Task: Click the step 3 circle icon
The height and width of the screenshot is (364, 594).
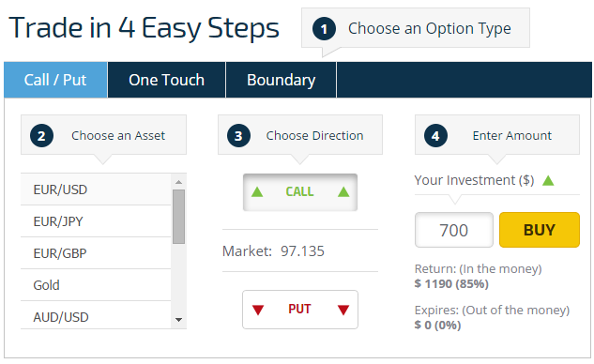Action: pos(238,136)
